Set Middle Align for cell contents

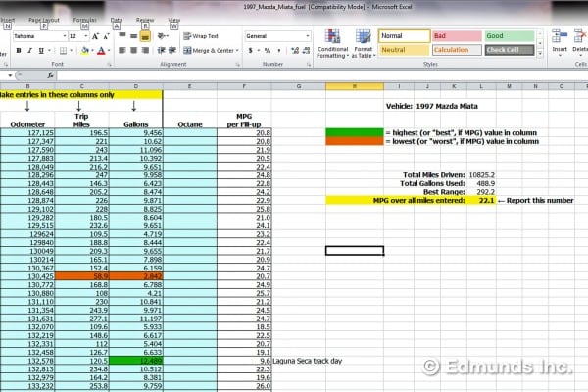click(x=133, y=36)
